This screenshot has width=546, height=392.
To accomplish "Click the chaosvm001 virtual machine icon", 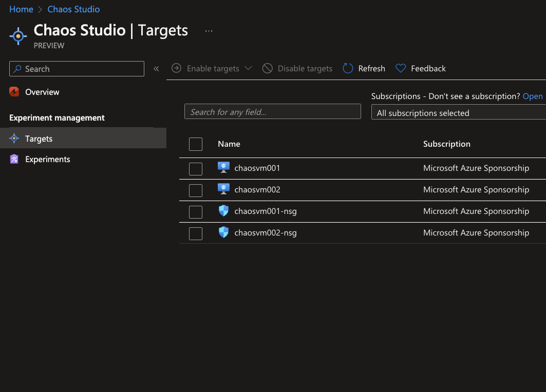I will coord(223,167).
